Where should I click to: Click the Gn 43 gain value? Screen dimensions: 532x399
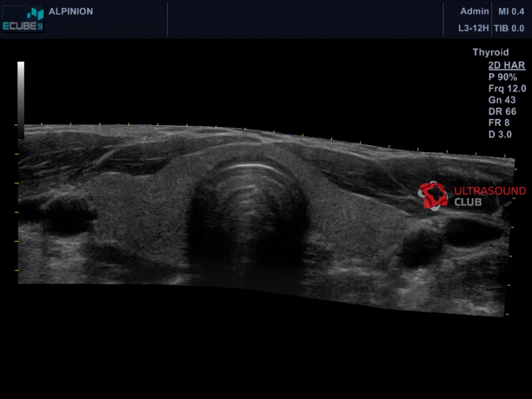502,100
